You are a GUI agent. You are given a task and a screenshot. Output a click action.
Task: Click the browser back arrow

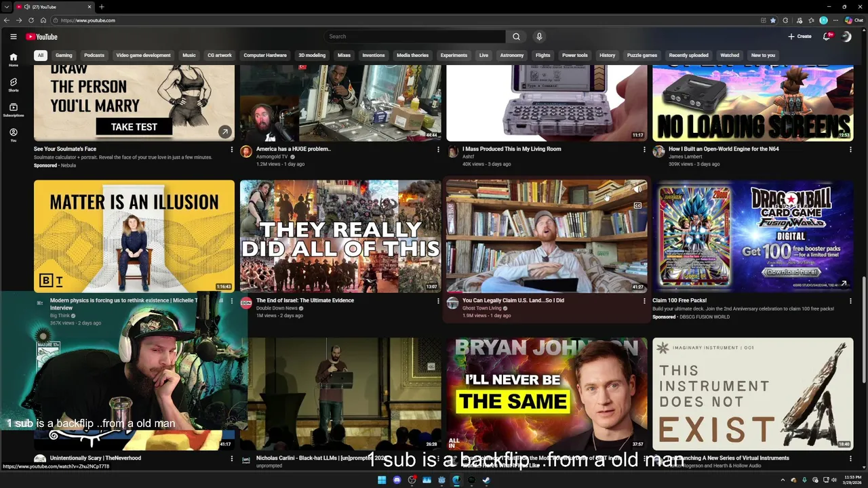tap(7, 20)
